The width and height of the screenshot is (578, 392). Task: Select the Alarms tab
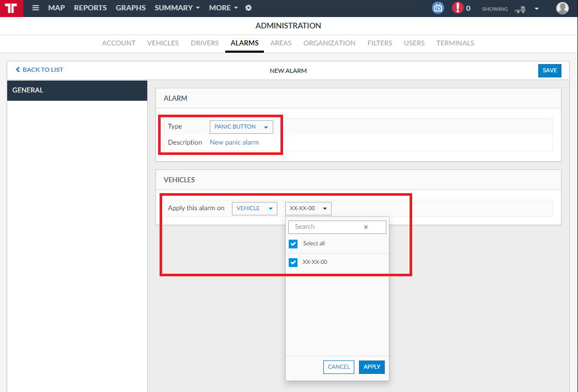244,43
